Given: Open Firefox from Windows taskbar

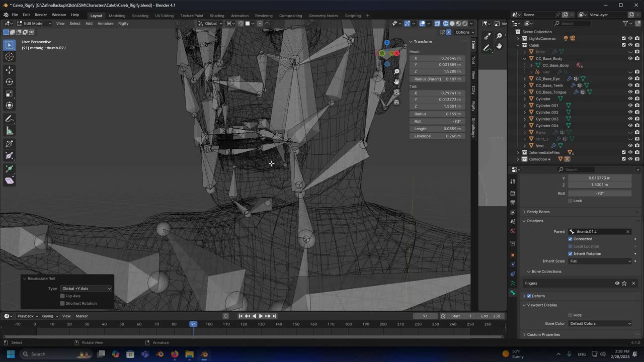Looking at the screenshot, I should point(175,354).
